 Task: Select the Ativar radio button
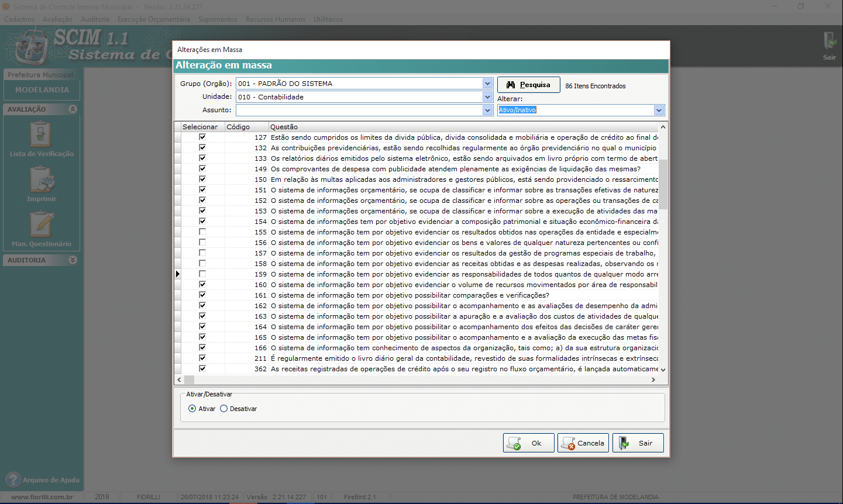click(x=192, y=409)
